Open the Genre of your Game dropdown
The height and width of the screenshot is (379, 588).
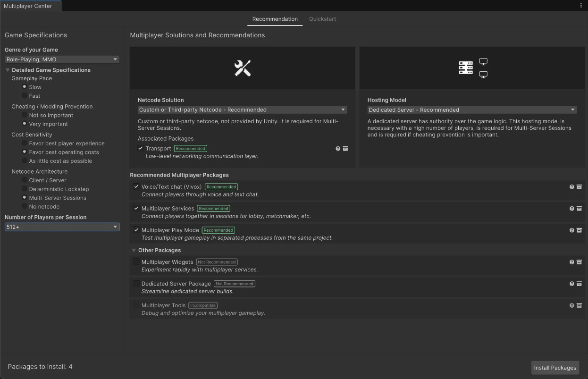pos(62,59)
